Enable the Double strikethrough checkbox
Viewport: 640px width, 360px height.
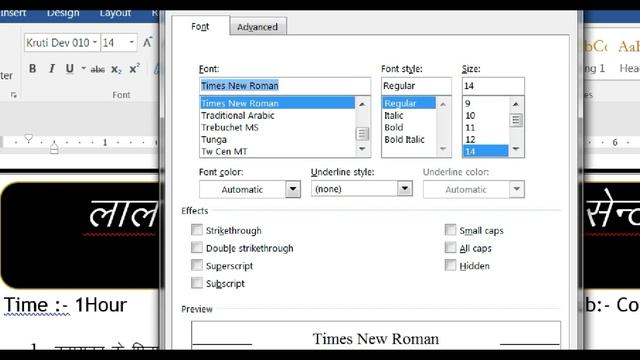197,247
